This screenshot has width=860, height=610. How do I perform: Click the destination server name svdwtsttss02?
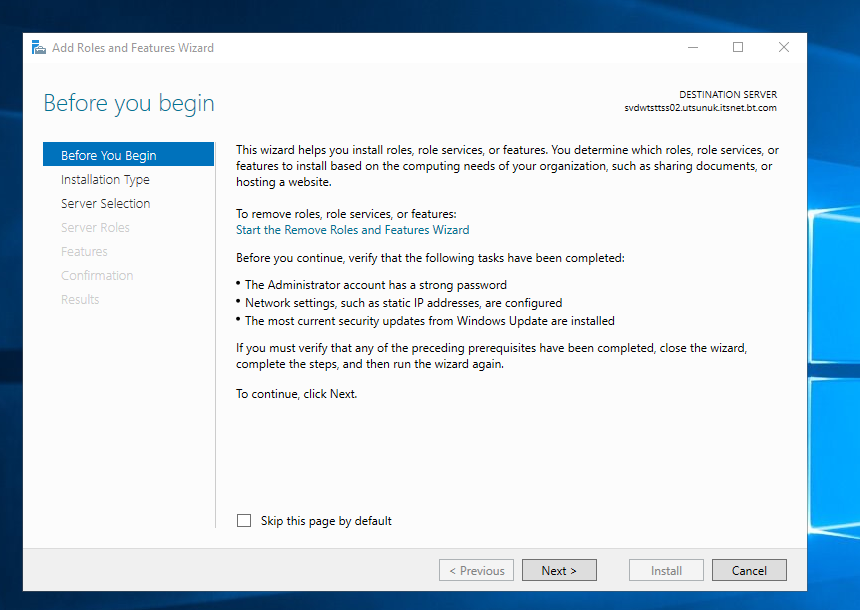700,108
